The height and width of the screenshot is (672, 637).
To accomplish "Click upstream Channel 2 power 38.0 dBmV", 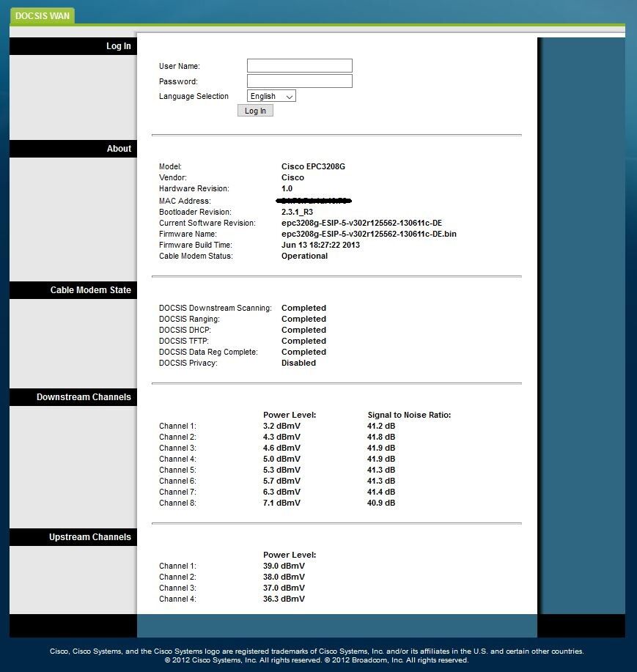I will (x=284, y=577).
